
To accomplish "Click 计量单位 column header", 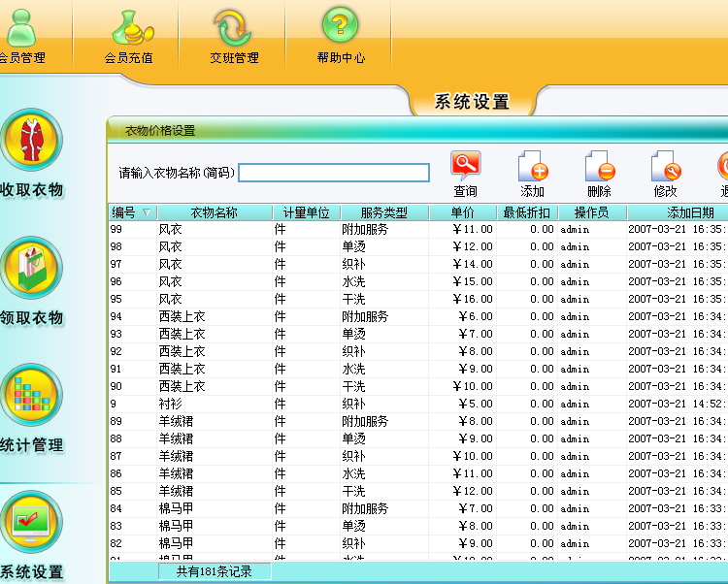I will [x=306, y=212].
